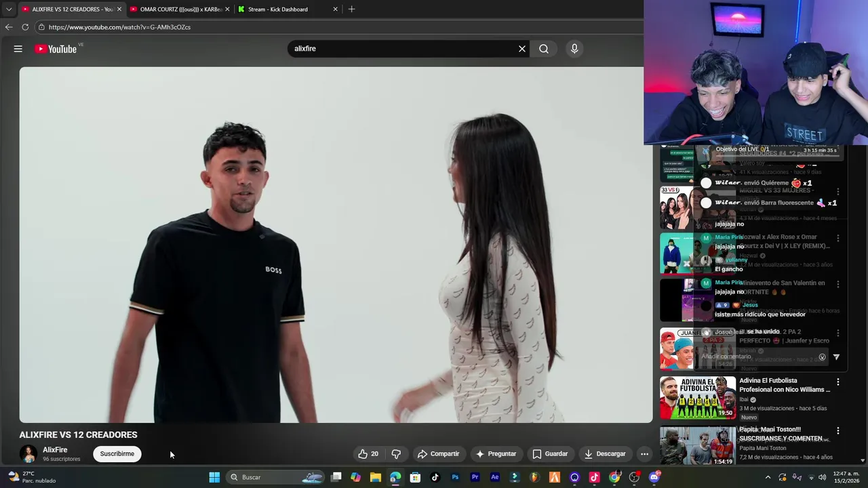Open the volume control in system tray
The width and height of the screenshot is (868, 488).
click(x=823, y=477)
